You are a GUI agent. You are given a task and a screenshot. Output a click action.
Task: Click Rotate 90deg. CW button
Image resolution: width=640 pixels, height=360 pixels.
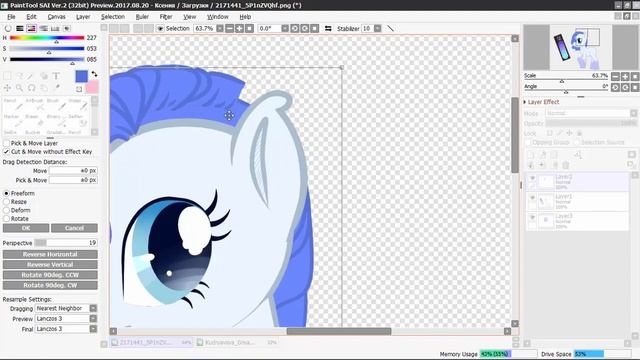pos(50,285)
